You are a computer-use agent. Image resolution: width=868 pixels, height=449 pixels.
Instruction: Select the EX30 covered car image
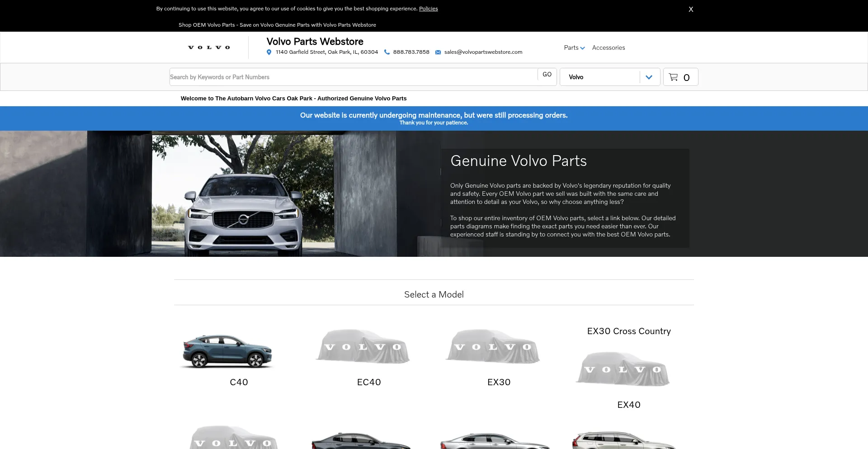(493, 346)
